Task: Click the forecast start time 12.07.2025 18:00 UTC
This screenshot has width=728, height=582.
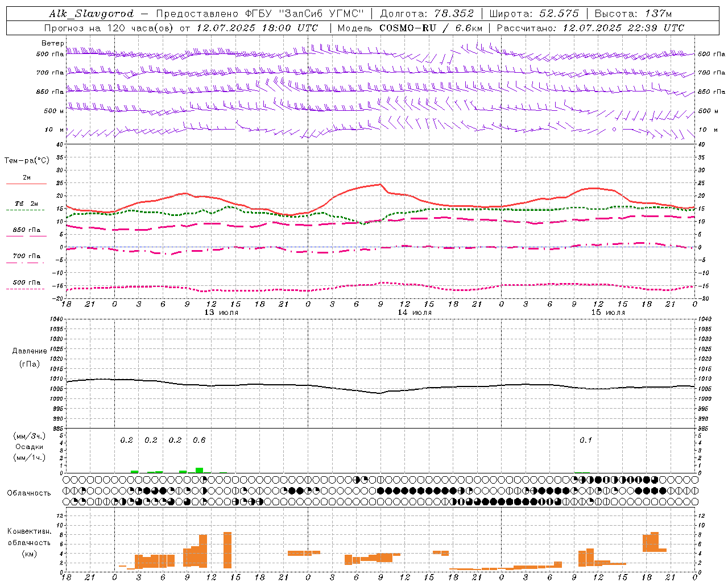Action: tap(257, 28)
